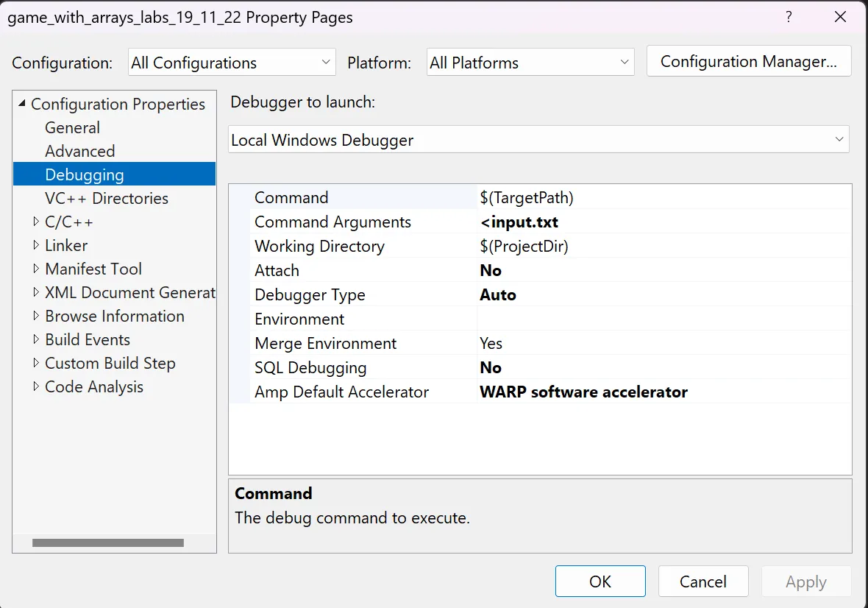Open the Debugger to launch dropdown
868x608 pixels.
[538, 140]
